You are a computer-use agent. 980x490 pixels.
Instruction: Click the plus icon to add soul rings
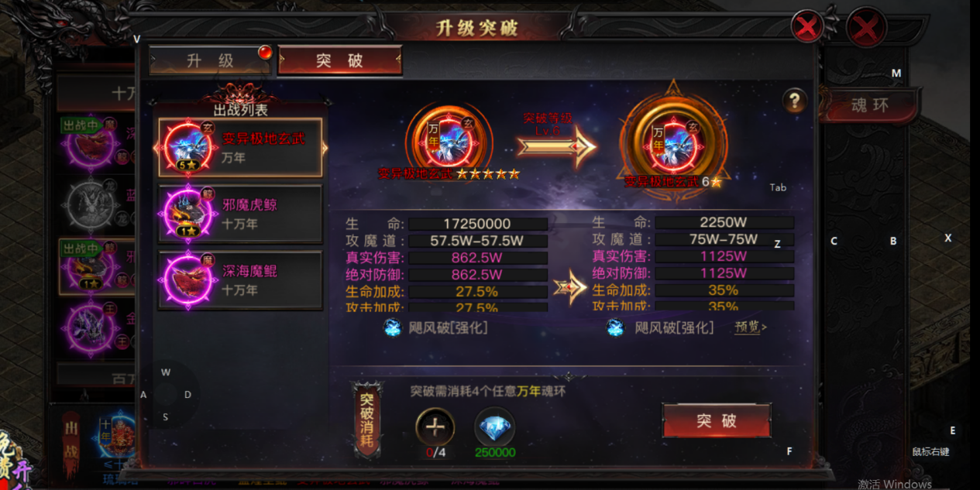[x=435, y=427]
